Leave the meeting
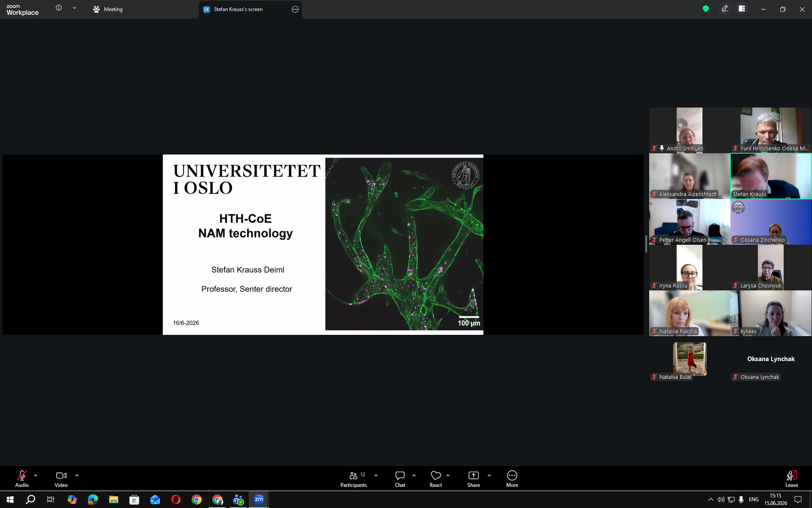Viewport: 812px width, 508px height. 792,479
